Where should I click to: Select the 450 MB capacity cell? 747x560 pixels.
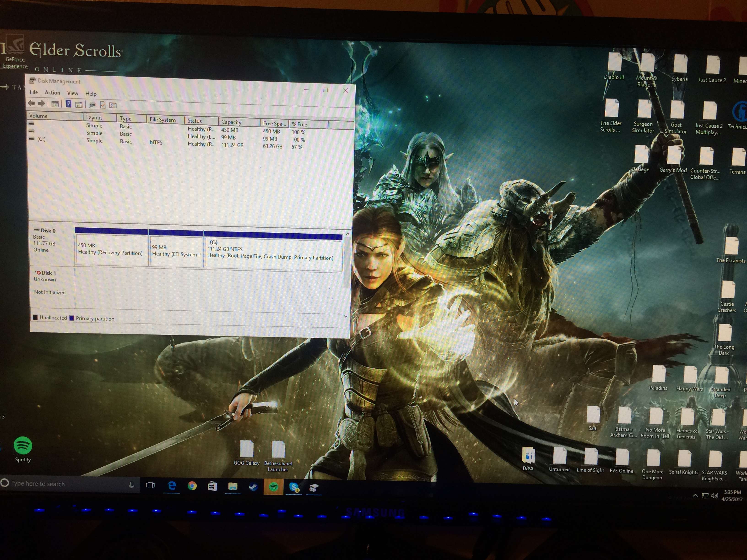[230, 130]
